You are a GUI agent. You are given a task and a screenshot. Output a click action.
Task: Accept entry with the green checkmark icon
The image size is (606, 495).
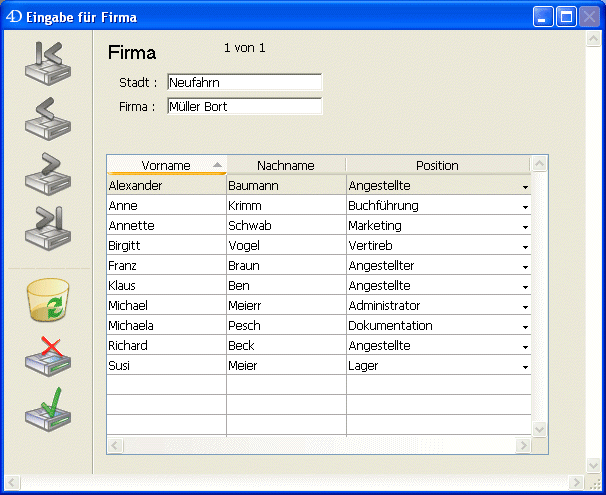(47, 412)
